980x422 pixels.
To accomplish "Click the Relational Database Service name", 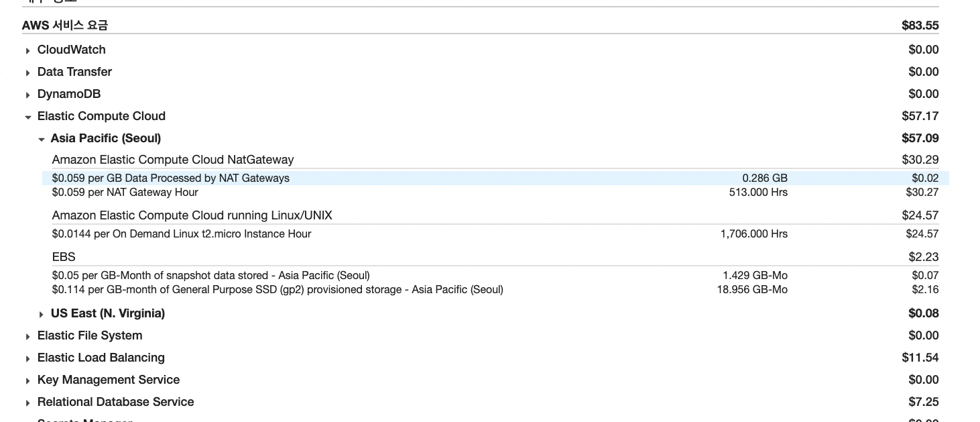I will pyautogui.click(x=116, y=402).
